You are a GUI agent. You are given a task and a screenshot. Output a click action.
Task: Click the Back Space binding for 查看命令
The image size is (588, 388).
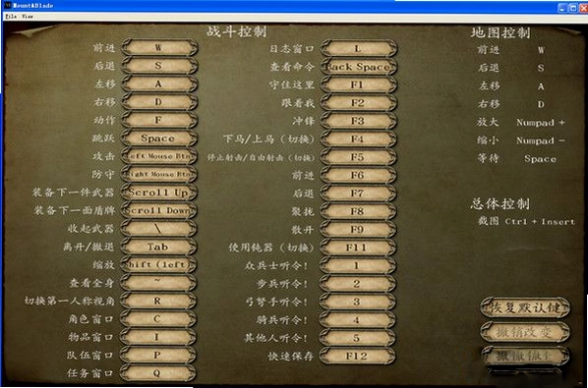coord(358,67)
